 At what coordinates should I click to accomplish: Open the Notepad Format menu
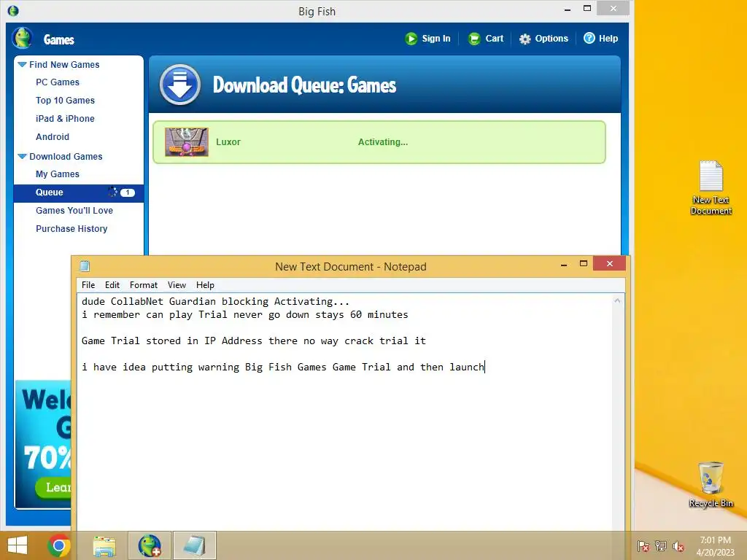144,285
